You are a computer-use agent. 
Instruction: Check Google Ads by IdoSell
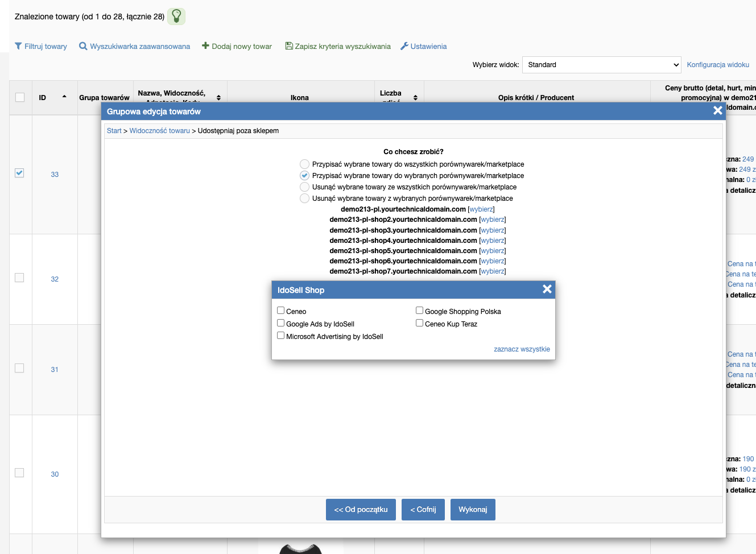coord(281,323)
